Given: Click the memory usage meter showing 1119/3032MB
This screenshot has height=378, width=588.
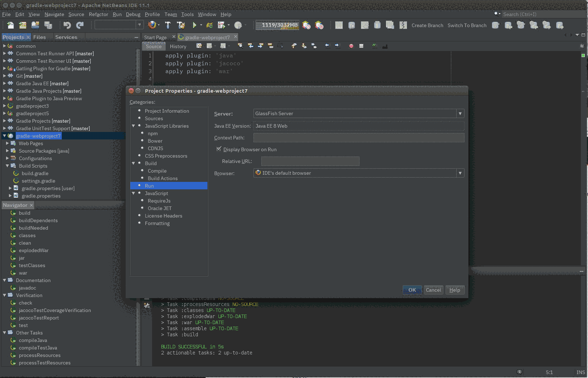Looking at the screenshot, I should pyautogui.click(x=277, y=25).
